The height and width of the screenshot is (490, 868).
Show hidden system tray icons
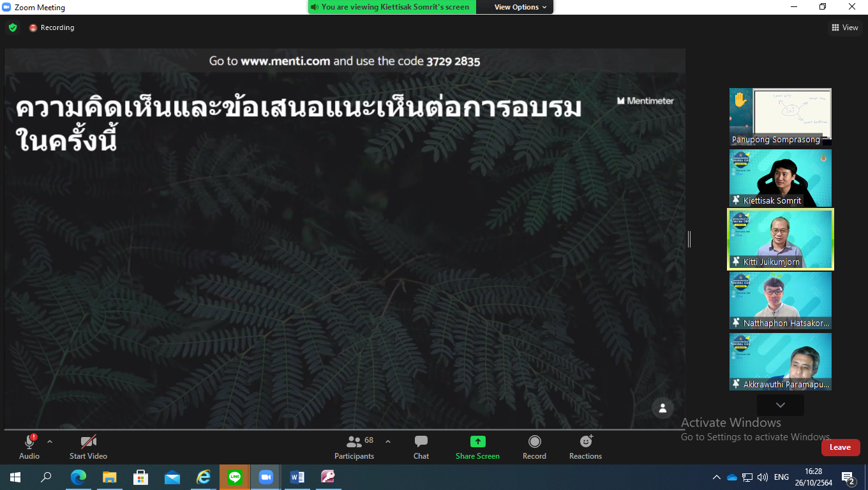717,477
